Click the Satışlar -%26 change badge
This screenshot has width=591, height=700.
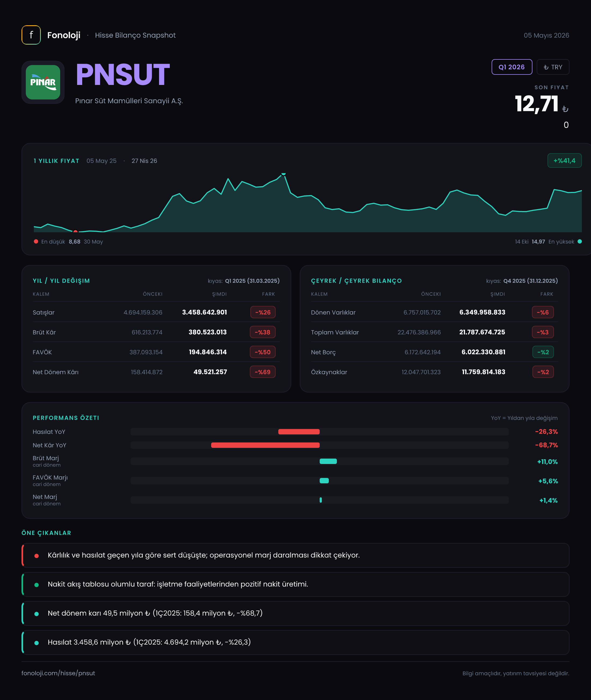pyautogui.click(x=263, y=312)
